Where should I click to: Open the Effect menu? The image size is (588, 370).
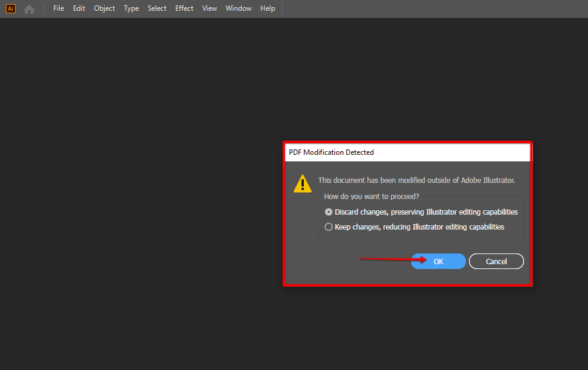pos(184,8)
